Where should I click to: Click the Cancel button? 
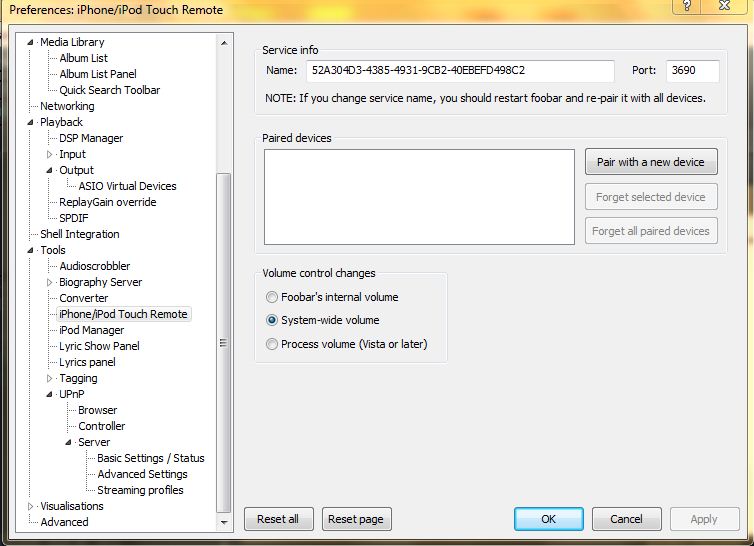(x=627, y=519)
